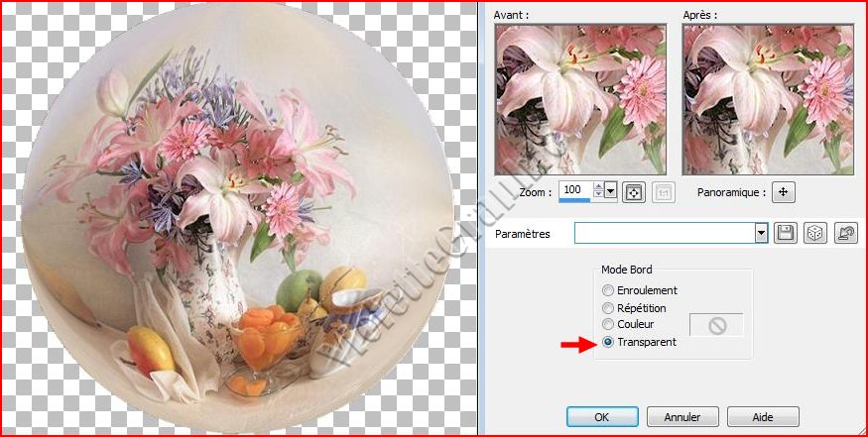Increase zoom with the spinner up arrow
Screen dimensions: 868x437
(x=597, y=185)
